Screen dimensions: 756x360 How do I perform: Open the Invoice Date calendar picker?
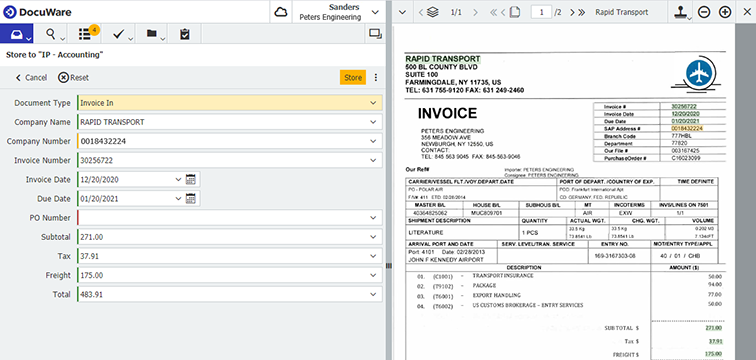(190, 179)
